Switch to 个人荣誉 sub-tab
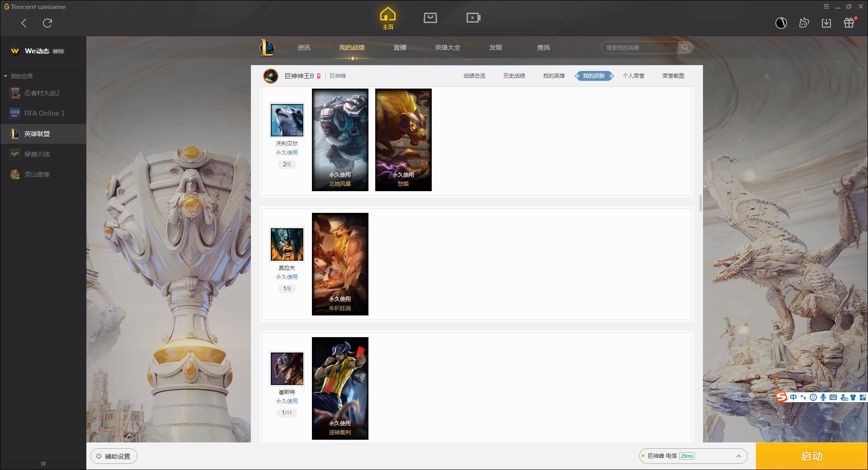The width and height of the screenshot is (868, 470). 633,76
